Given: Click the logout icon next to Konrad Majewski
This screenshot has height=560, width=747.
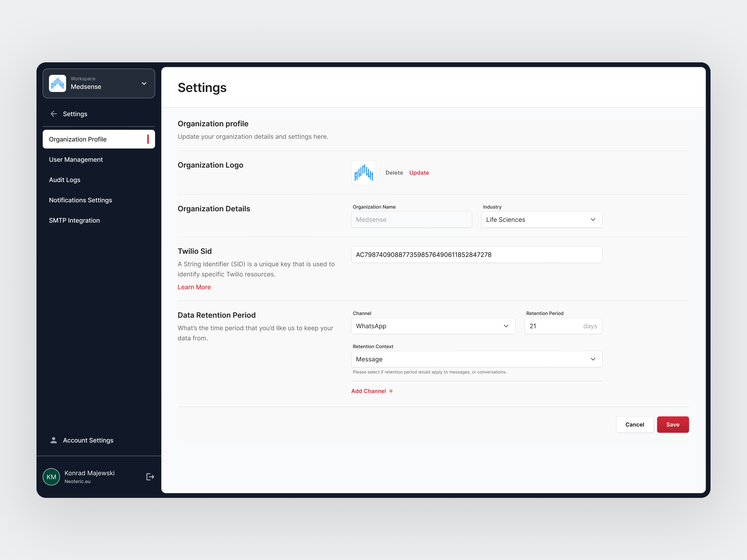Looking at the screenshot, I should point(150,476).
